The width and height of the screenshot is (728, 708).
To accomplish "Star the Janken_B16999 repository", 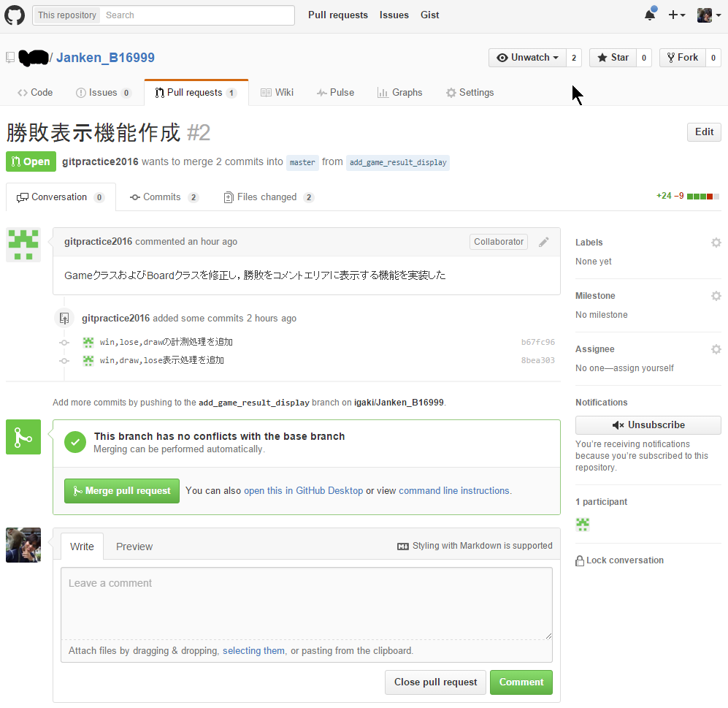I will coord(613,58).
